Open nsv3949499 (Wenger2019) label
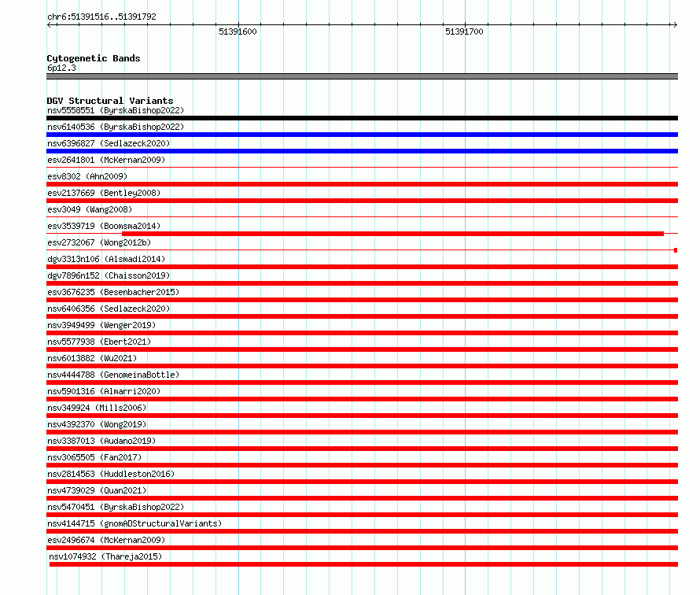700x595 pixels. pyautogui.click(x=101, y=325)
